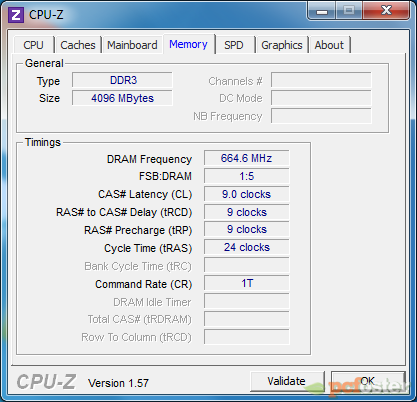Viewport: 417px width, 402px height.
Task: Open the SPD tab
Action: click(x=234, y=45)
